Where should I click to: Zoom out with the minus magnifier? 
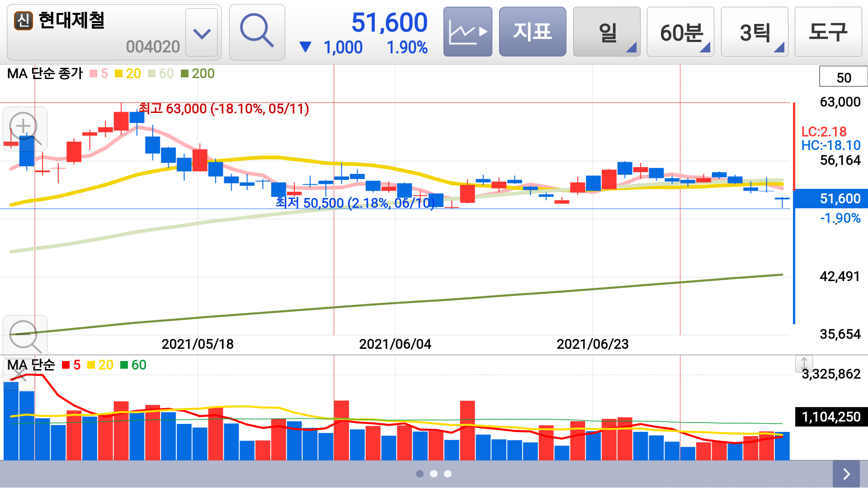(x=25, y=337)
